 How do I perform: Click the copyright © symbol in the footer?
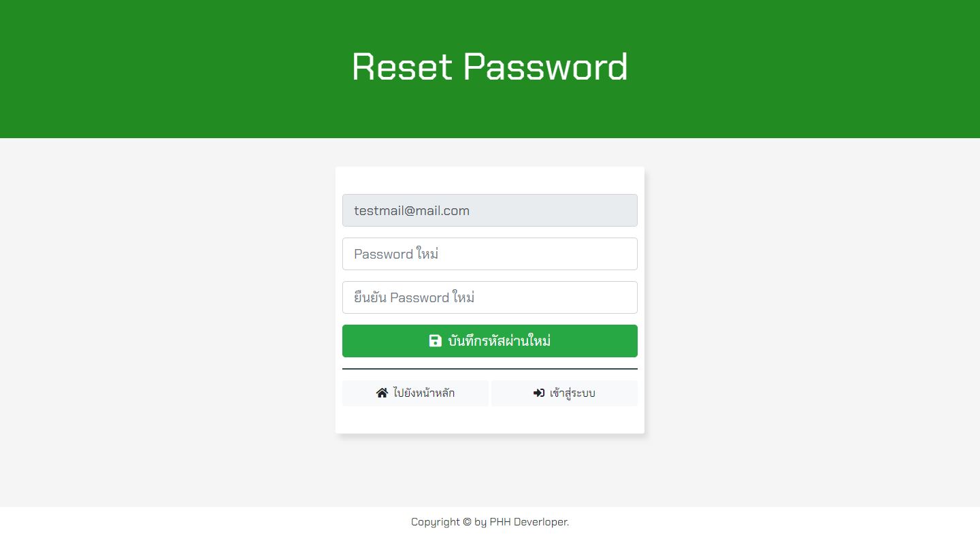tap(467, 522)
